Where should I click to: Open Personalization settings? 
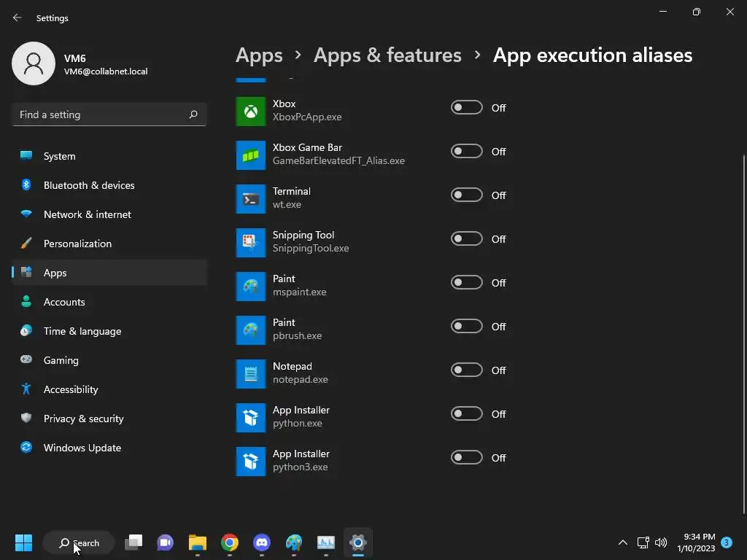(109, 244)
